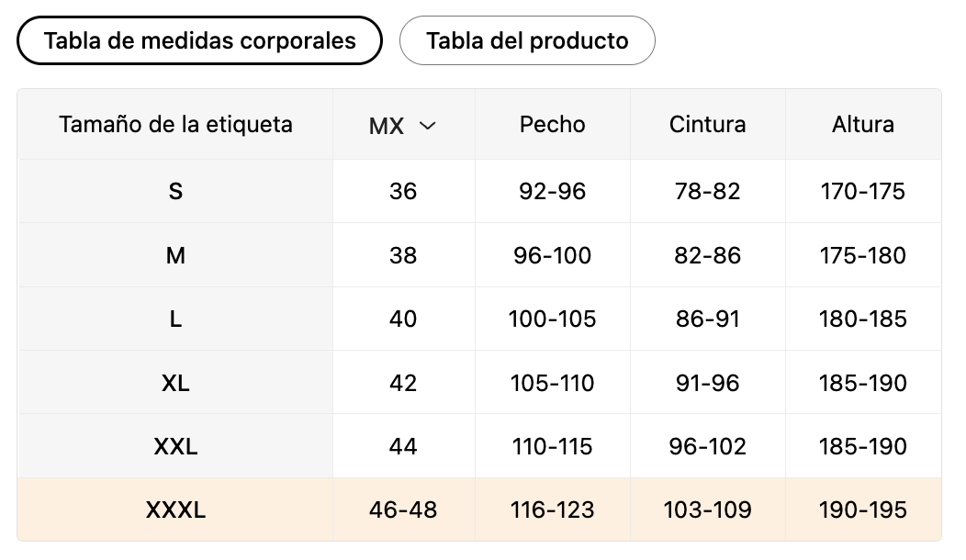
Task: Select the MX column header label
Action: 387,126
